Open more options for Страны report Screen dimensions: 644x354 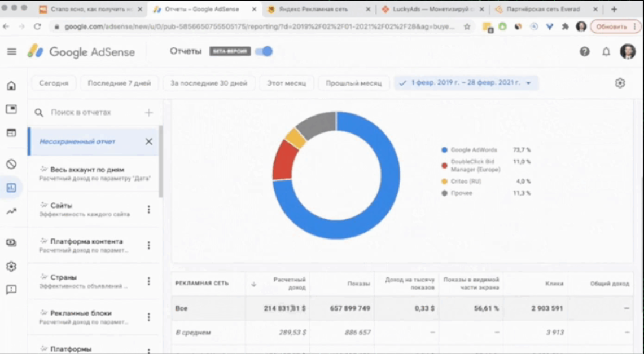tap(148, 281)
